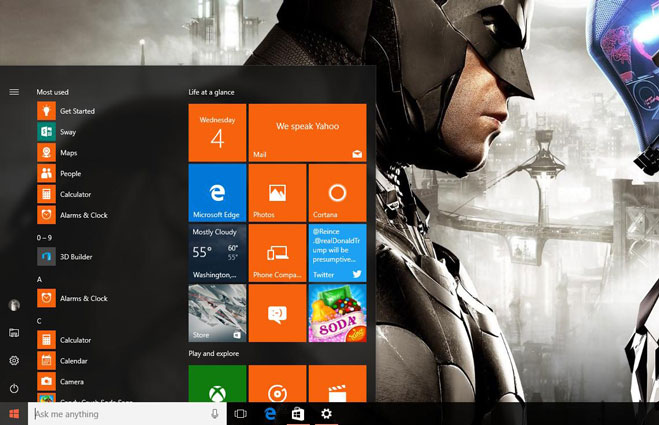This screenshot has width=659, height=425.
Task: Open the Mail tile
Action: tap(307, 133)
